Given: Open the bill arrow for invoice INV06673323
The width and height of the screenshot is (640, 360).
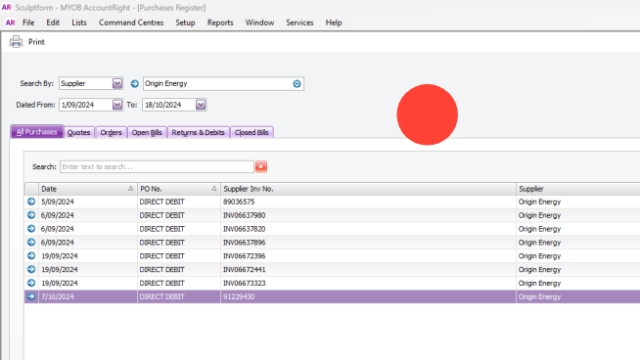Looking at the screenshot, I should [x=31, y=283].
